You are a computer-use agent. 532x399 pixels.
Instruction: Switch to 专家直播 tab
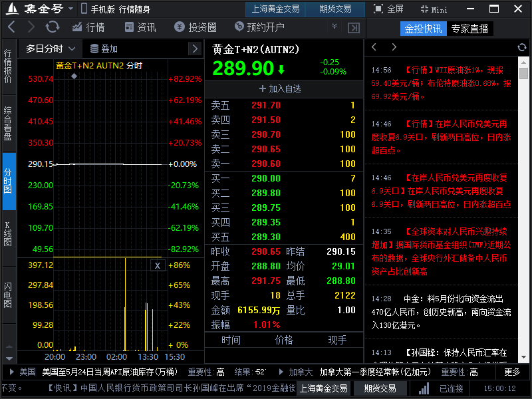pyautogui.click(x=469, y=29)
